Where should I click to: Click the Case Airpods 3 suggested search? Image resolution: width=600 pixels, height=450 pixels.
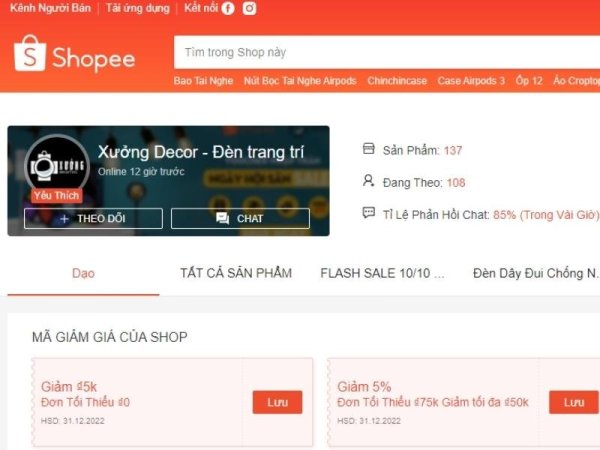tap(471, 81)
